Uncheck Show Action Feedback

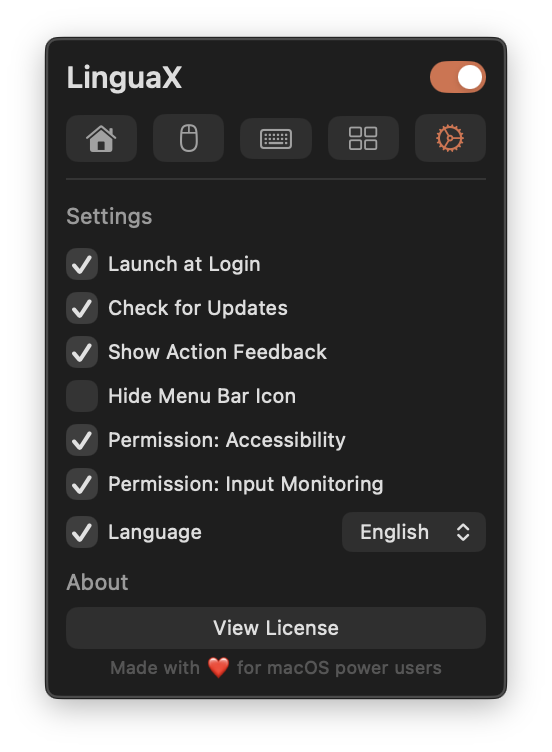(82, 352)
